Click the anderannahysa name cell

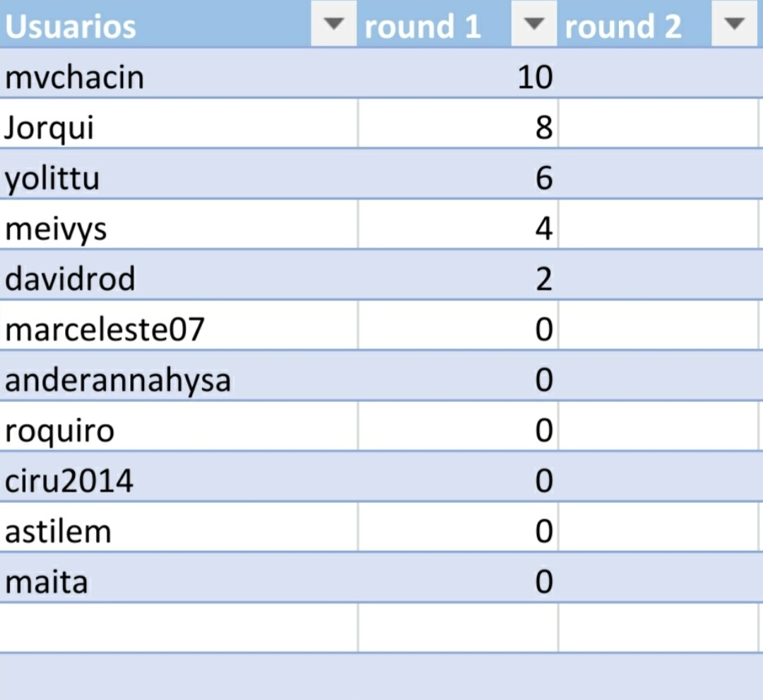[118, 381]
